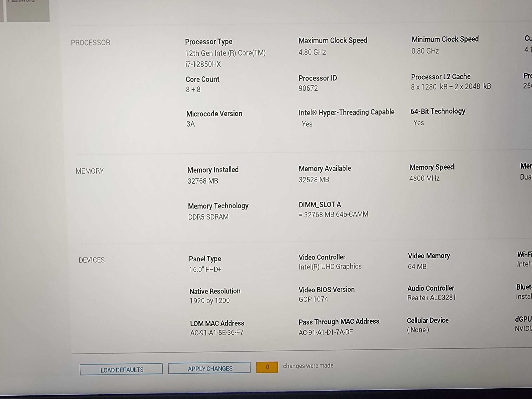532x399 pixels.
Task: Click Video Memory value 64 MB
Action: pos(417,267)
